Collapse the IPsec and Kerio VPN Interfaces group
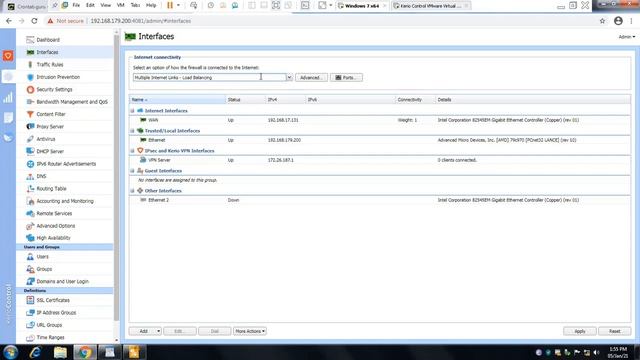This screenshot has width=640, height=360. tap(132, 151)
